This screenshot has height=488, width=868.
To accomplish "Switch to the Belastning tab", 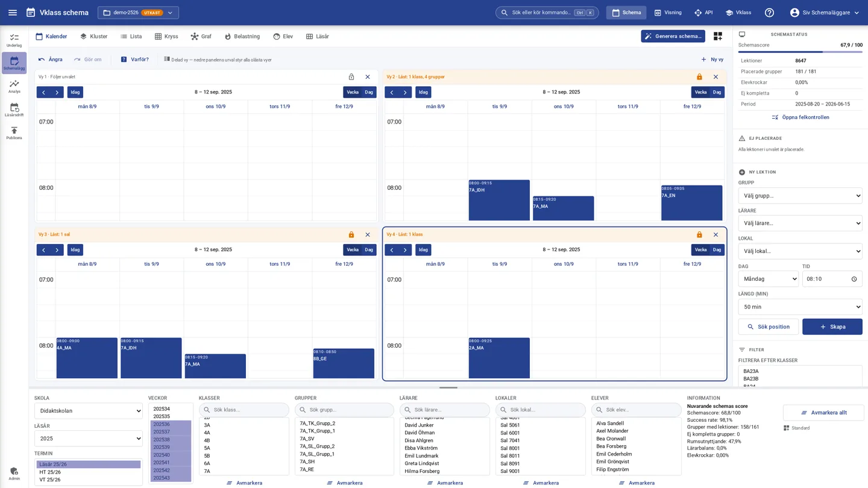I will [242, 37].
